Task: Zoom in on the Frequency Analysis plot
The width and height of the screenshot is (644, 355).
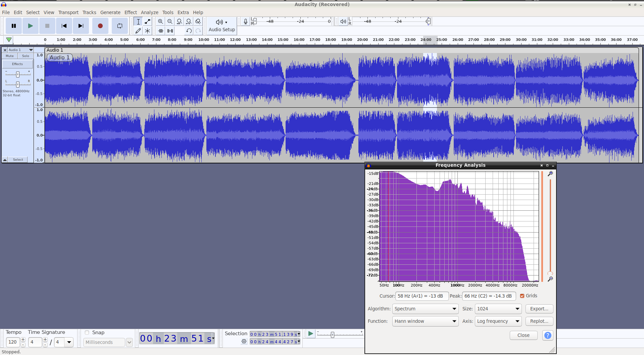Action: coord(550,174)
